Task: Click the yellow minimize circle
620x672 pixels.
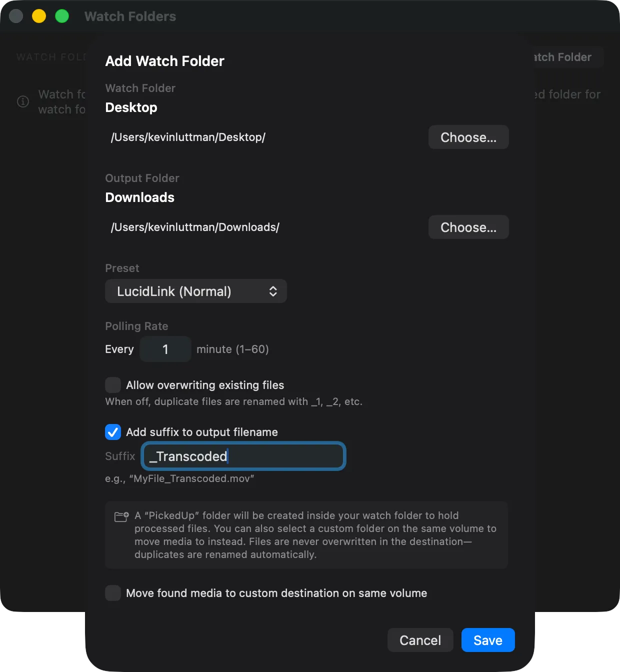Action: click(x=38, y=16)
